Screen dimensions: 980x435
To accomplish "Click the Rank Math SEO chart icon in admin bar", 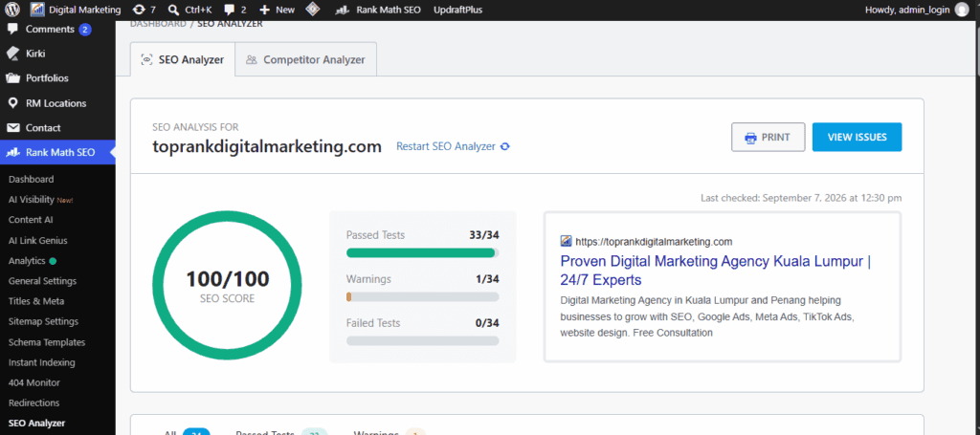I will [342, 11].
